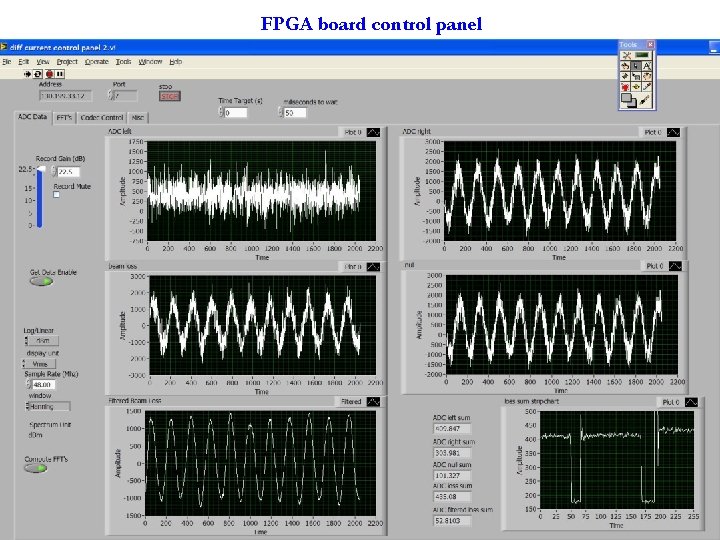720x540 pixels.
Task: Click the Sample Rate stepper arrows
Action: pos(28,384)
